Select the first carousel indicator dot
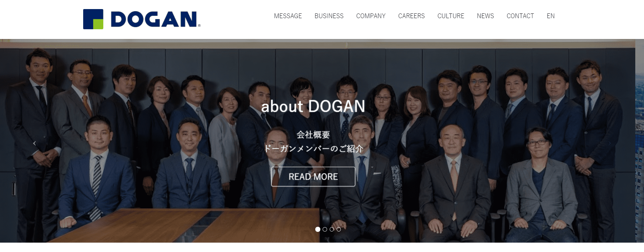 [x=318, y=229]
